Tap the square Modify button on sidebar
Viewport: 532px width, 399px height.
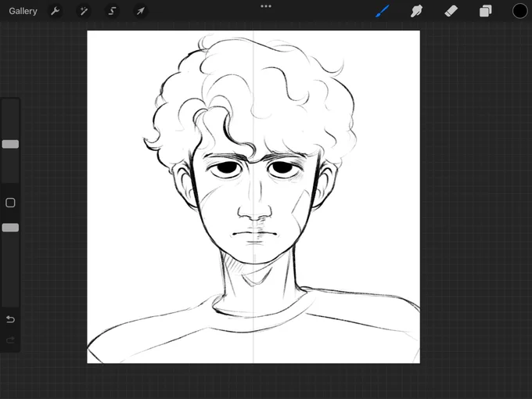[x=10, y=203]
